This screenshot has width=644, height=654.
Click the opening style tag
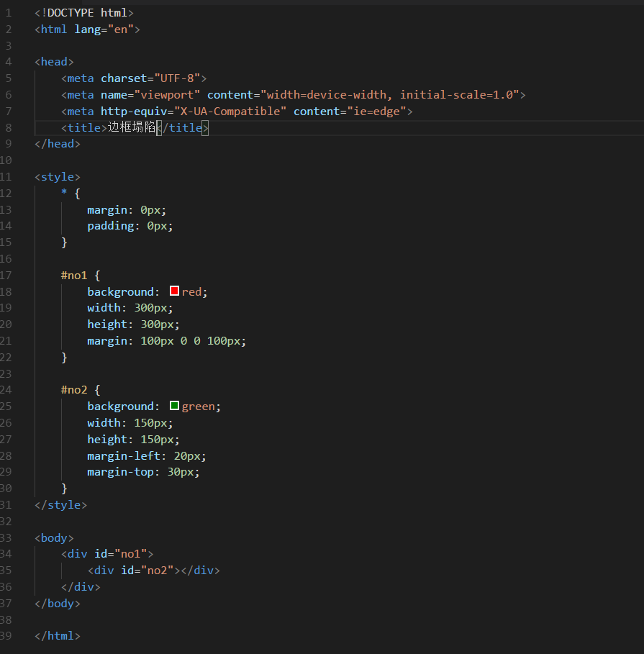pos(58,177)
